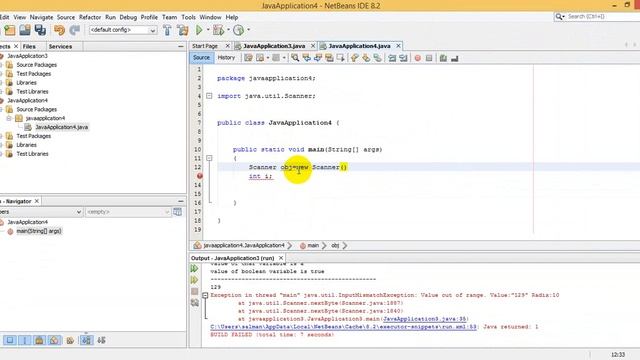The width and height of the screenshot is (640, 360).
Task: Click the Find Previous Occurrence icon
Action: (x=307, y=58)
